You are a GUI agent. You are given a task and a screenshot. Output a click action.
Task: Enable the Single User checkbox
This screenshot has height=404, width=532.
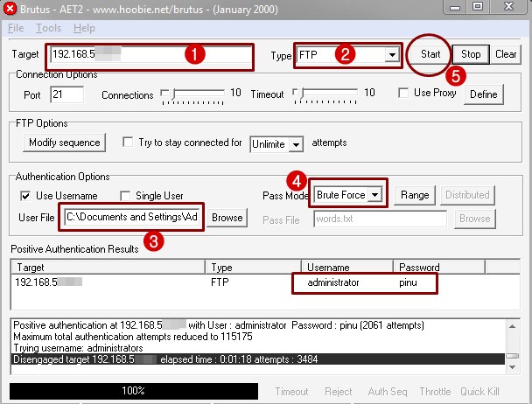(125, 196)
